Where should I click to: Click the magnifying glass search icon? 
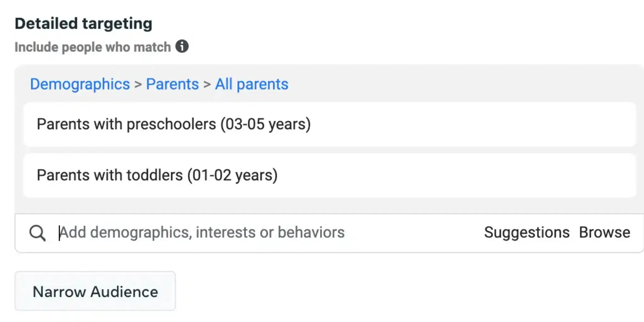pos(37,233)
